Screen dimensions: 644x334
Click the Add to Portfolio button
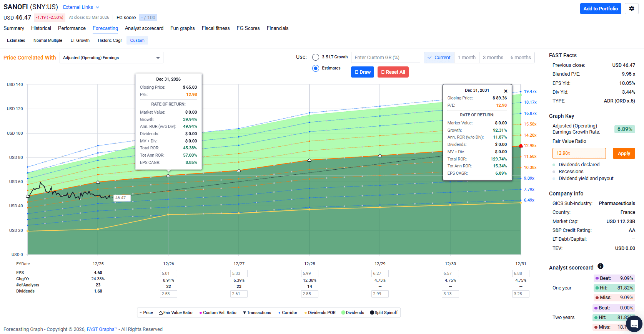(601, 8)
